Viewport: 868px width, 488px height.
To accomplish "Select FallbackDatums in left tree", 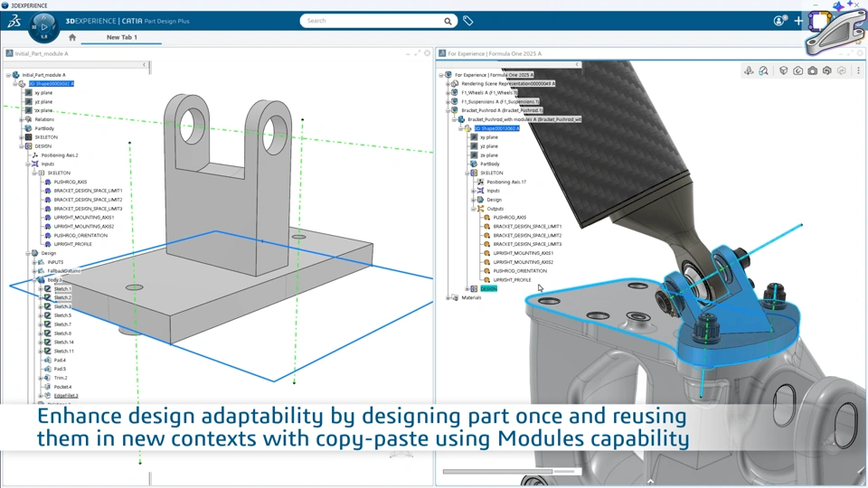I will click(63, 270).
